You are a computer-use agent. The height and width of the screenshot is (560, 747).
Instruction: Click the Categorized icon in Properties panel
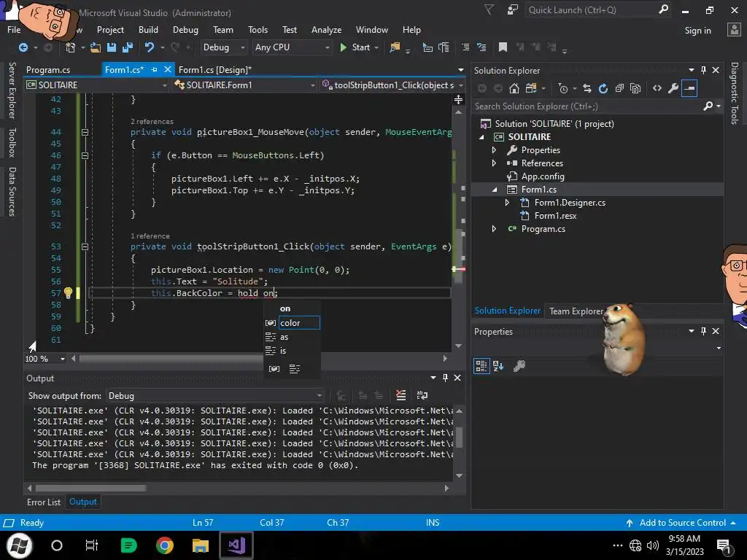(x=481, y=366)
